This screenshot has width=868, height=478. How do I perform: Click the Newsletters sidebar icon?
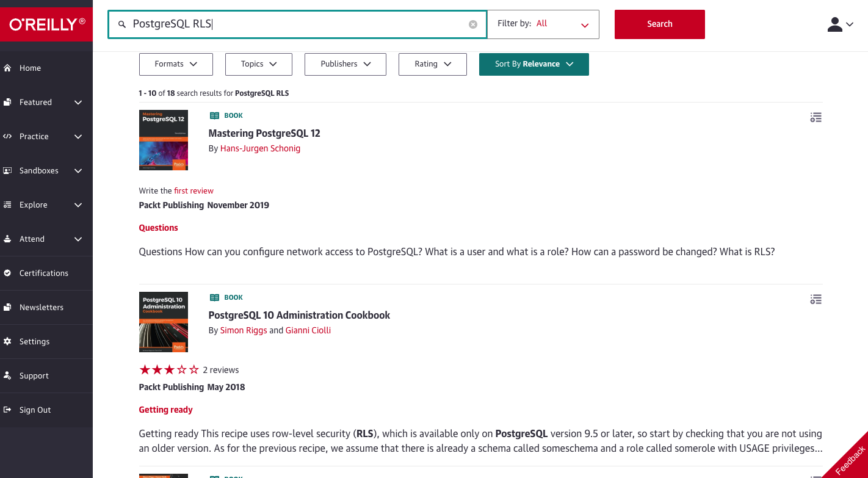coord(7,307)
